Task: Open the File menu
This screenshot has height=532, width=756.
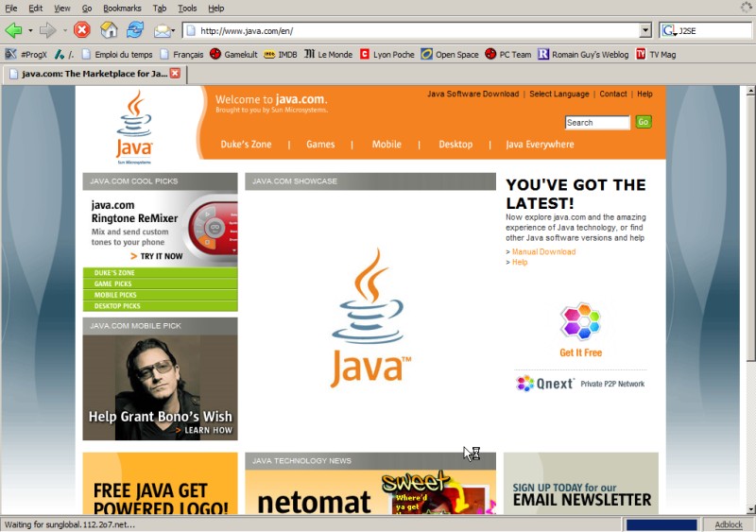Action: click(11, 9)
